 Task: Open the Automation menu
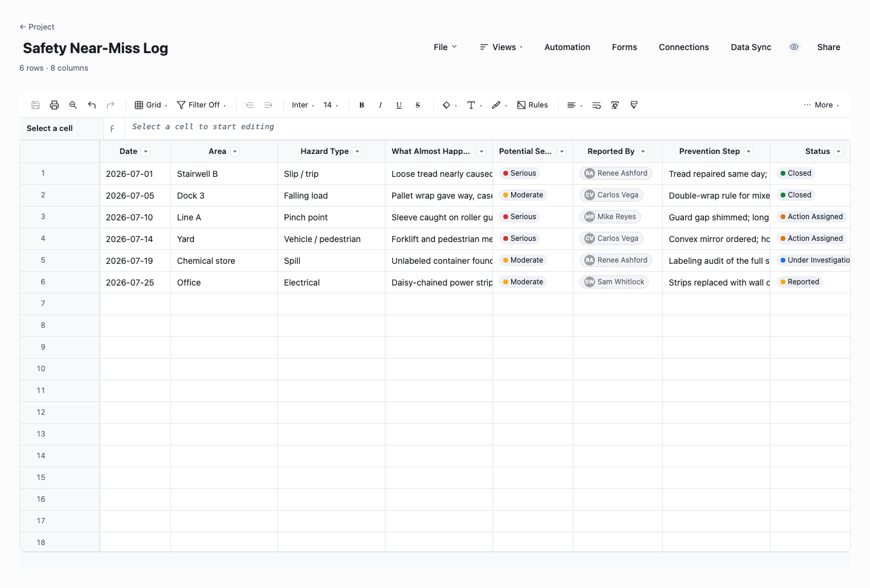click(567, 47)
